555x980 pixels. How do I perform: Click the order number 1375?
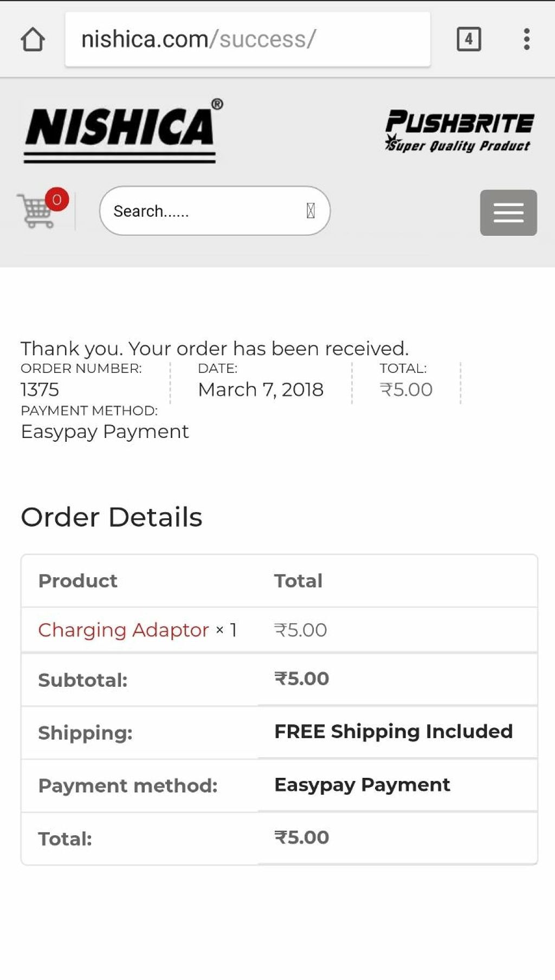[40, 390]
